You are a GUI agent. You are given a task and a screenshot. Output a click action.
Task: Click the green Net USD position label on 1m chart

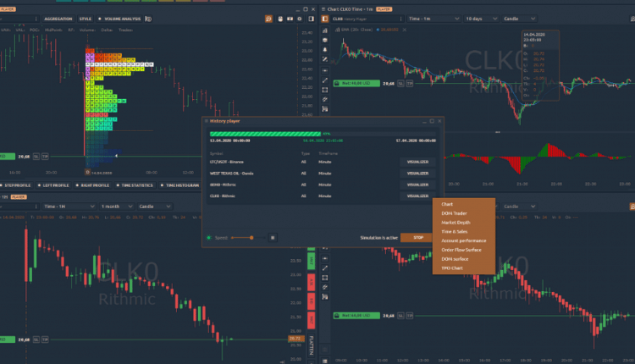[356, 84]
